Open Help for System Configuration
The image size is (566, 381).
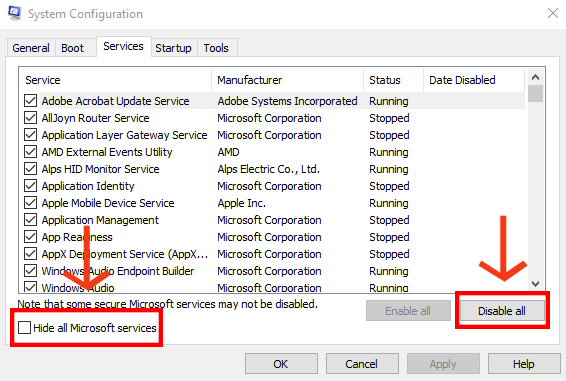pyautogui.click(x=524, y=364)
